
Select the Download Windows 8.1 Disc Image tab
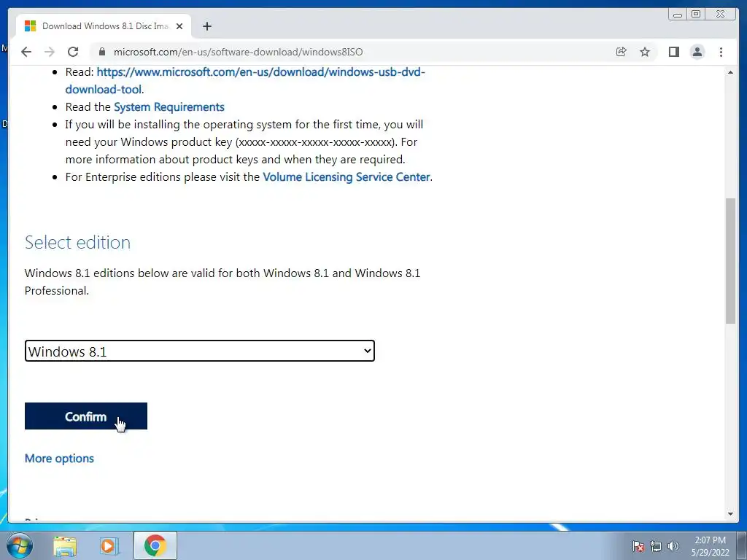(104, 26)
